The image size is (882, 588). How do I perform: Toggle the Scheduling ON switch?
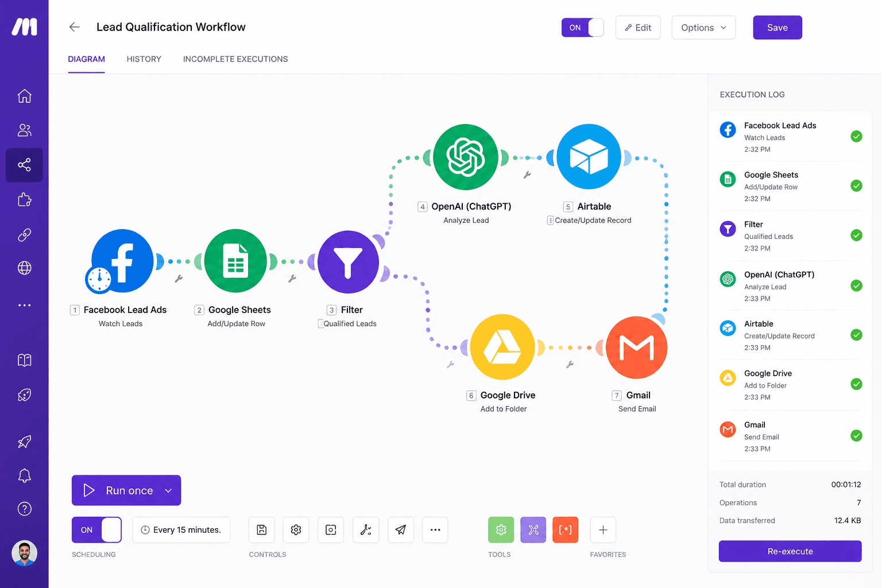click(96, 530)
